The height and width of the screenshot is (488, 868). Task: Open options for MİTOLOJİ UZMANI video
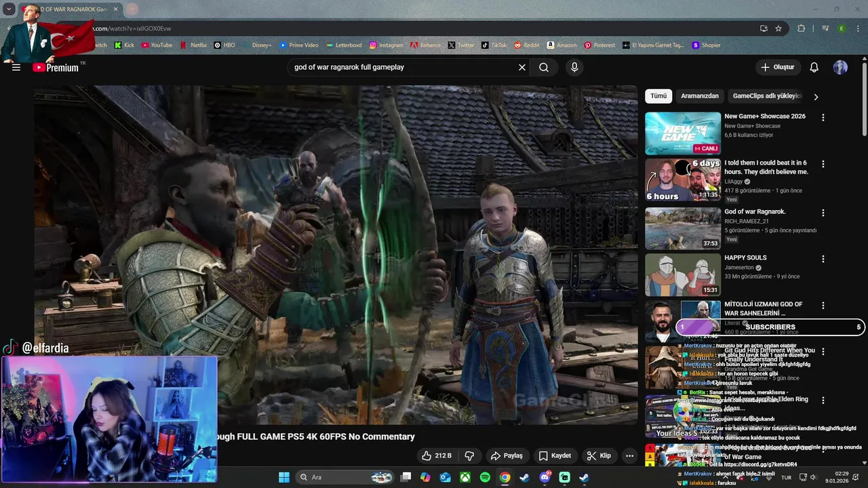823,306
